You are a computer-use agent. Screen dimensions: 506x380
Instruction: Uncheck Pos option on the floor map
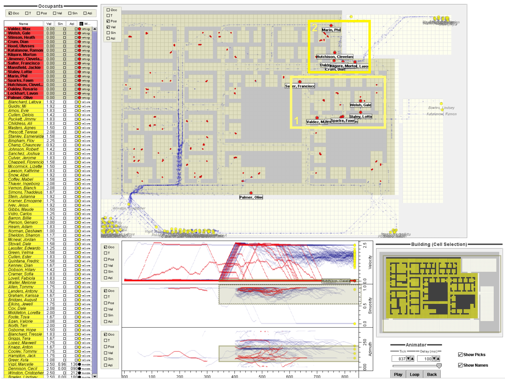108,21
